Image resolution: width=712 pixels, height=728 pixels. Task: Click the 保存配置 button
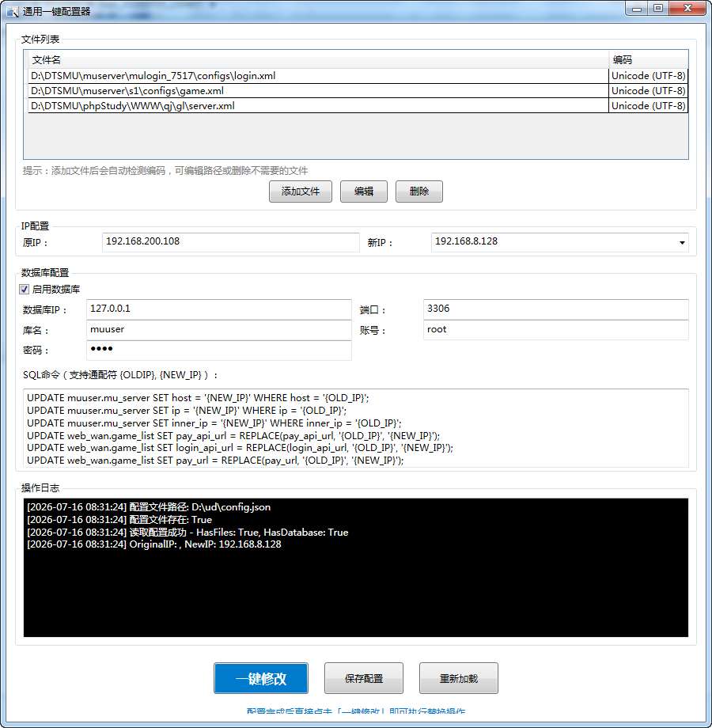pos(363,678)
